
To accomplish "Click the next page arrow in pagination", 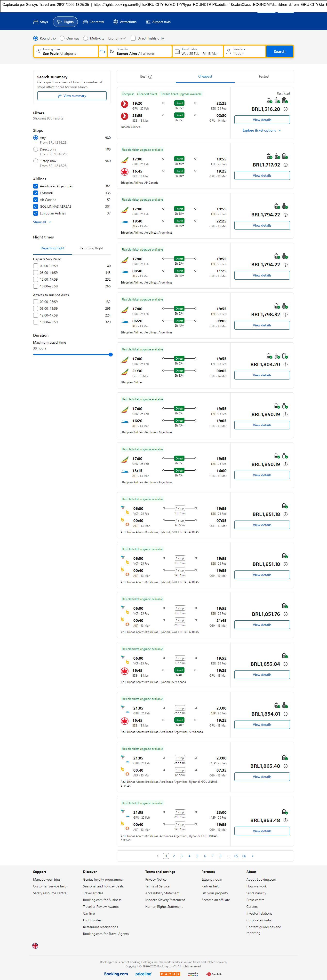I will pyautogui.click(x=253, y=856).
